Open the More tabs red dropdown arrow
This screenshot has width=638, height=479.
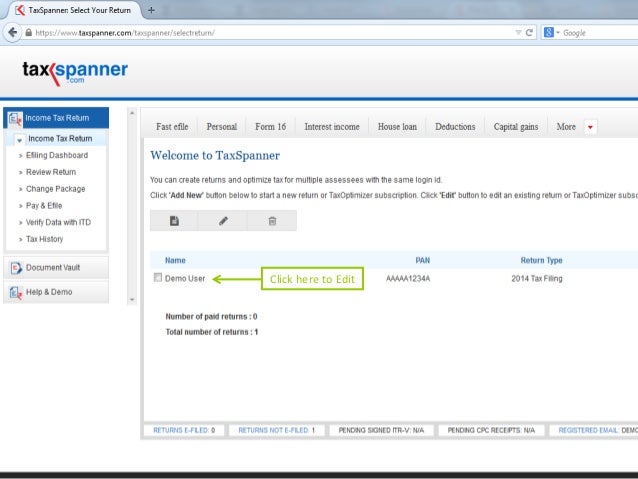[x=590, y=127]
